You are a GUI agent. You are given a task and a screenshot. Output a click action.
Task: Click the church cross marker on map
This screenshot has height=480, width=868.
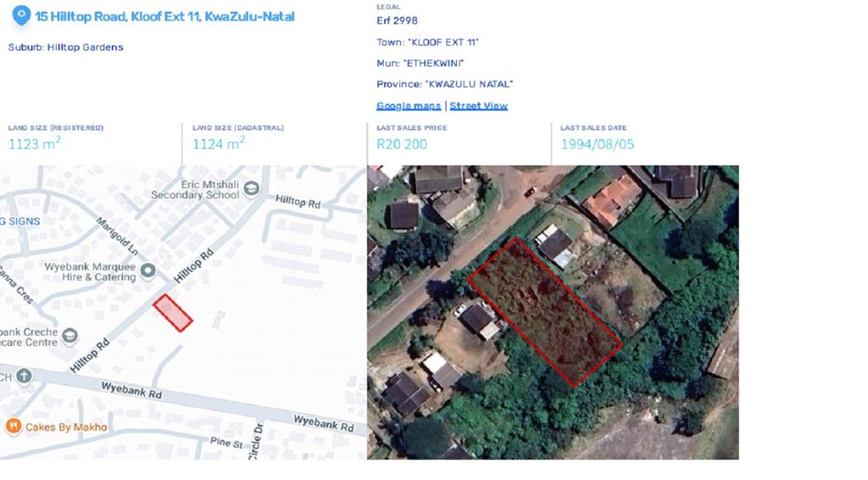(23, 377)
